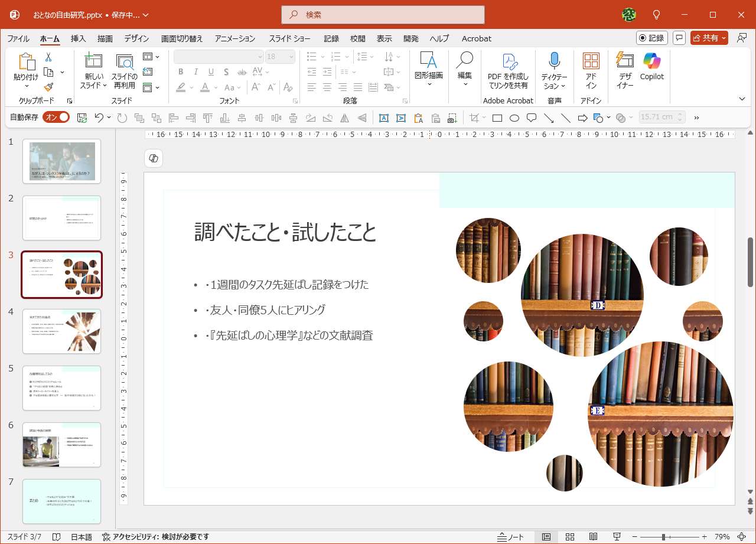Image resolution: width=756 pixels, height=544 pixels.
Task: Select slide 5 thumbnail in the panel
Action: pyautogui.click(x=61, y=388)
